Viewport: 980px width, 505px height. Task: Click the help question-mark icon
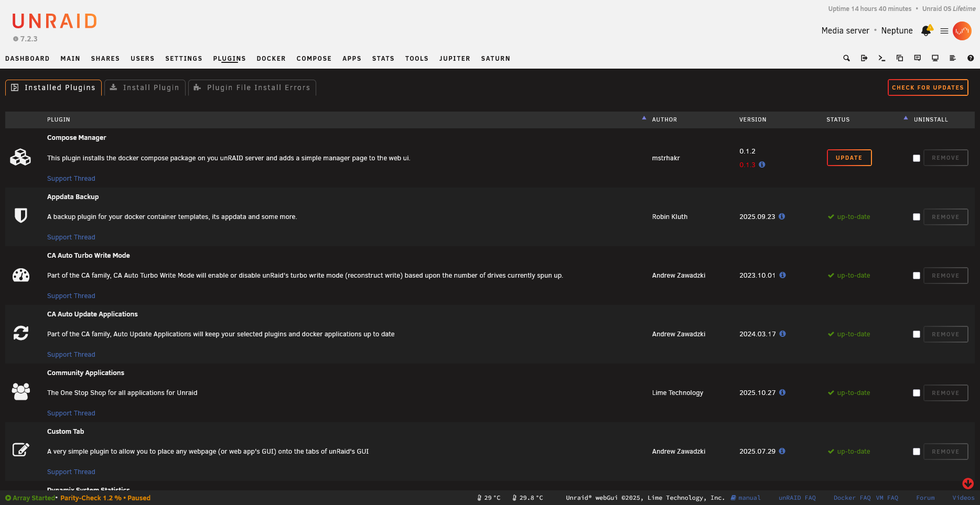tap(971, 58)
